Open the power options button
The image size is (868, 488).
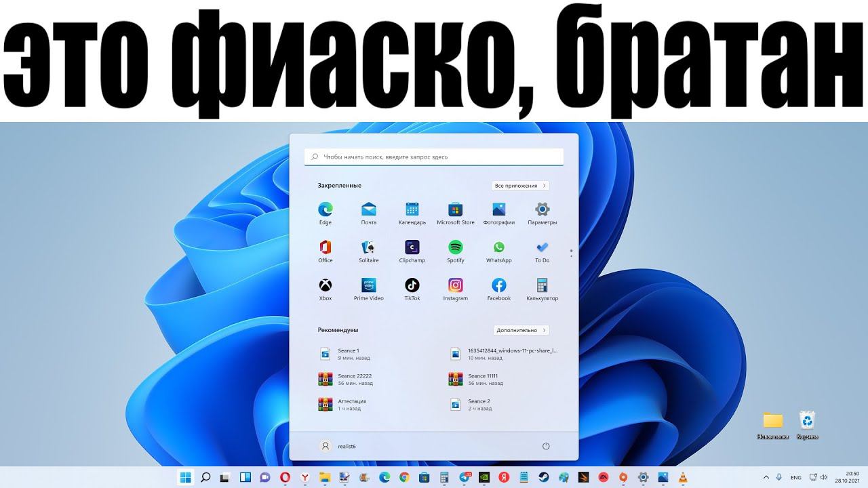(546, 446)
